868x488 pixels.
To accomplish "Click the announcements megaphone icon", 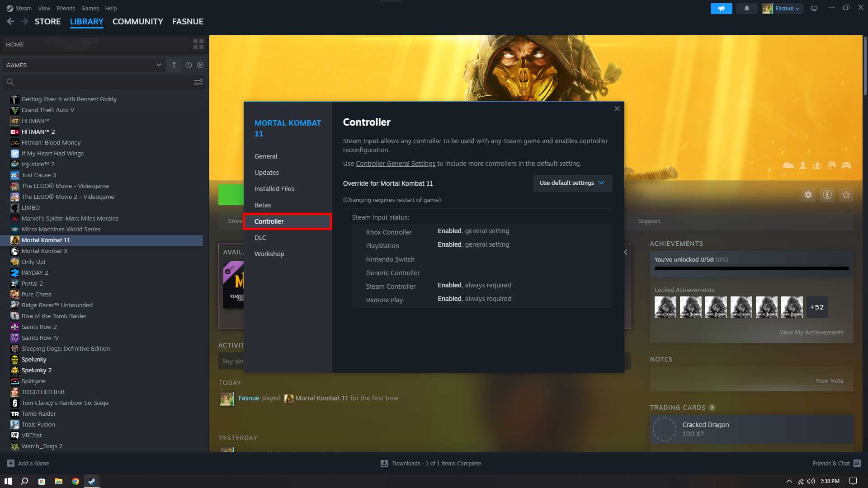I will (x=721, y=9).
